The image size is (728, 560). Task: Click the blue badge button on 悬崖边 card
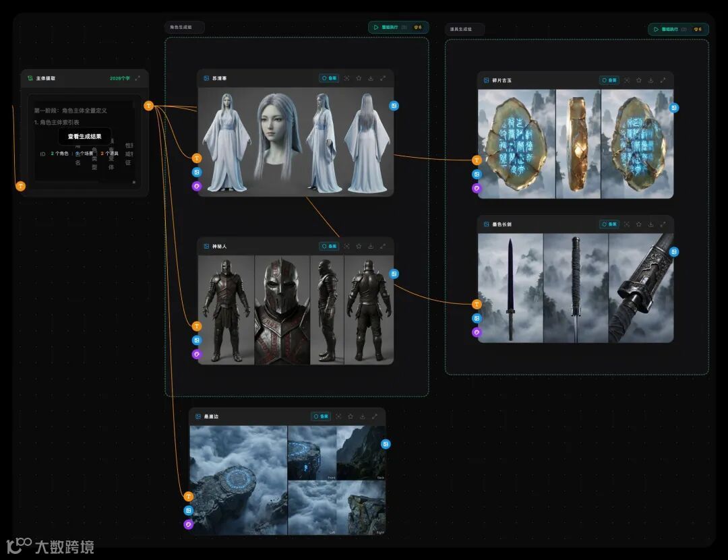click(x=321, y=416)
